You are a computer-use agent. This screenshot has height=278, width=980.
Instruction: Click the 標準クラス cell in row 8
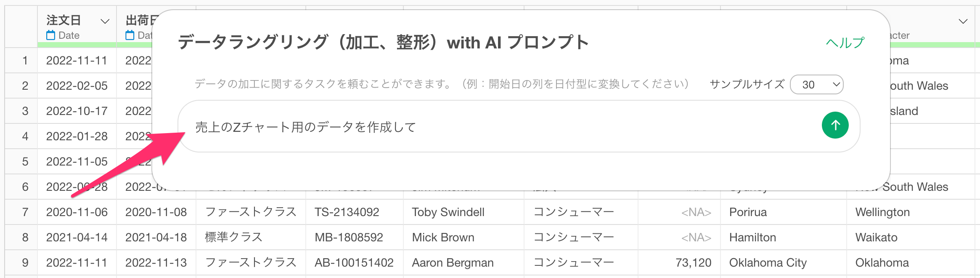pos(251,237)
